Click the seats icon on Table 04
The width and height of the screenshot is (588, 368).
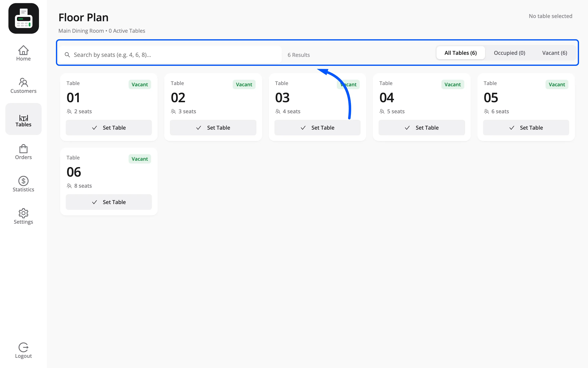(382, 111)
